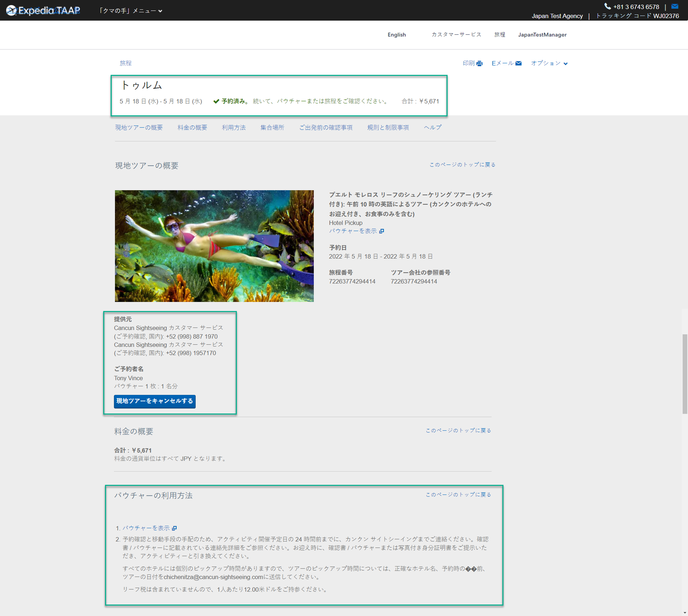Open JapanTestManager account menu
Image resolution: width=688 pixels, height=616 pixels.
coord(542,35)
